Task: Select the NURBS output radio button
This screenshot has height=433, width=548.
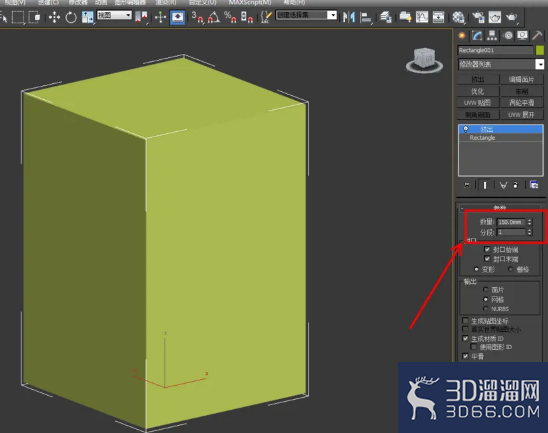Action: [x=485, y=309]
